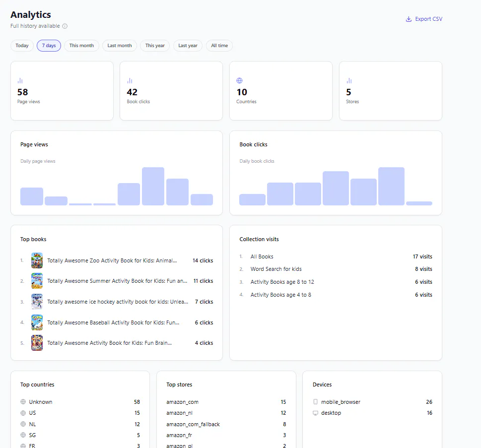The width and height of the screenshot is (481, 448).
Task: Select the 7 days filter
Action: pyautogui.click(x=49, y=46)
